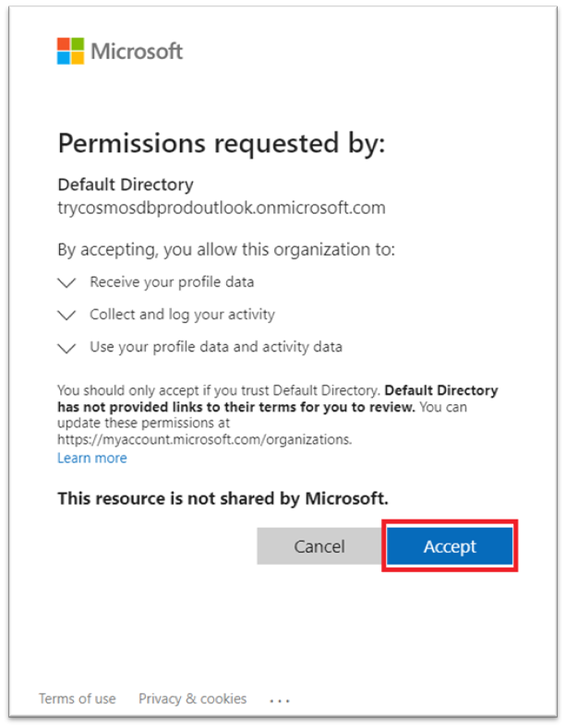Accept the requested permissions
The width and height of the screenshot is (566, 728).
(x=450, y=546)
